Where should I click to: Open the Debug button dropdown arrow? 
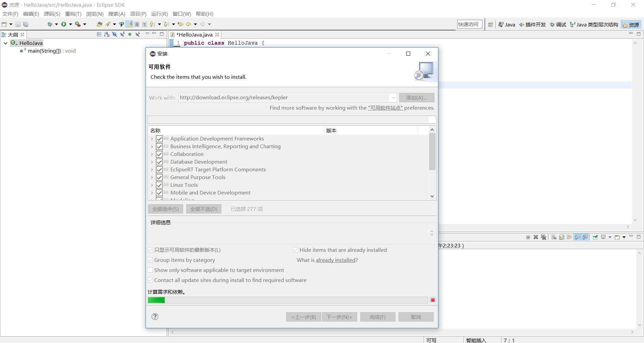(56, 24)
